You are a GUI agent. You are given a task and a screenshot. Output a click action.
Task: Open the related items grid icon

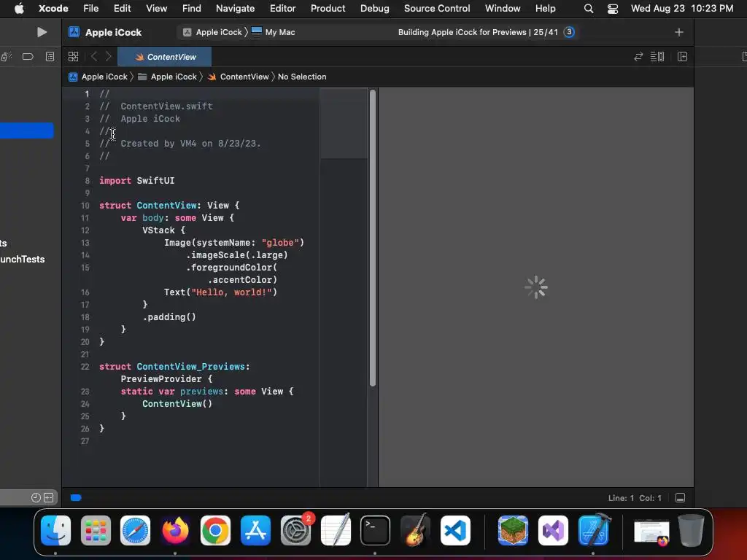pyautogui.click(x=74, y=57)
